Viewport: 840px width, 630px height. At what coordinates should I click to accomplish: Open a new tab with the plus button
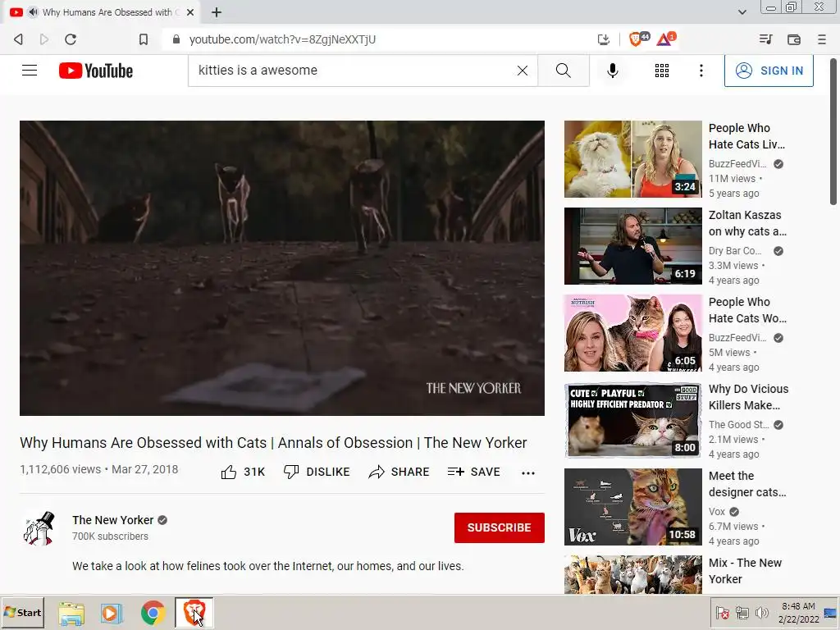click(217, 11)
